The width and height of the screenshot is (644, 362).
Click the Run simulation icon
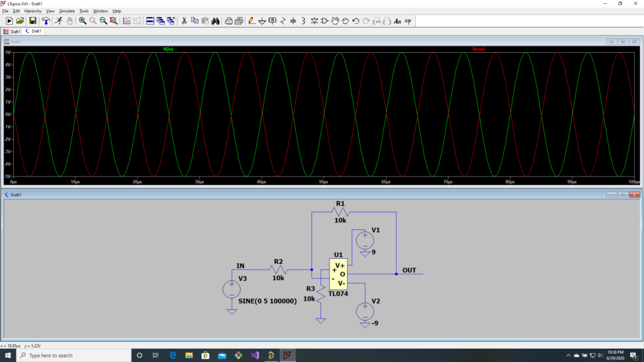point(58,21)
